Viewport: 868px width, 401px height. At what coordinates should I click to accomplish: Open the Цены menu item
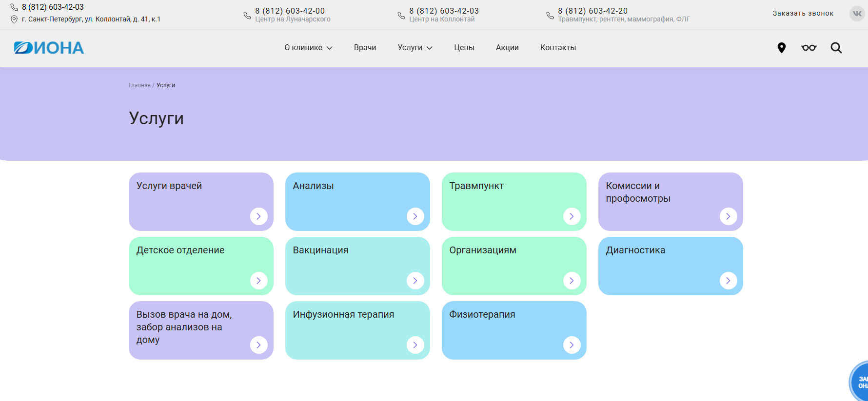point(464,48)
